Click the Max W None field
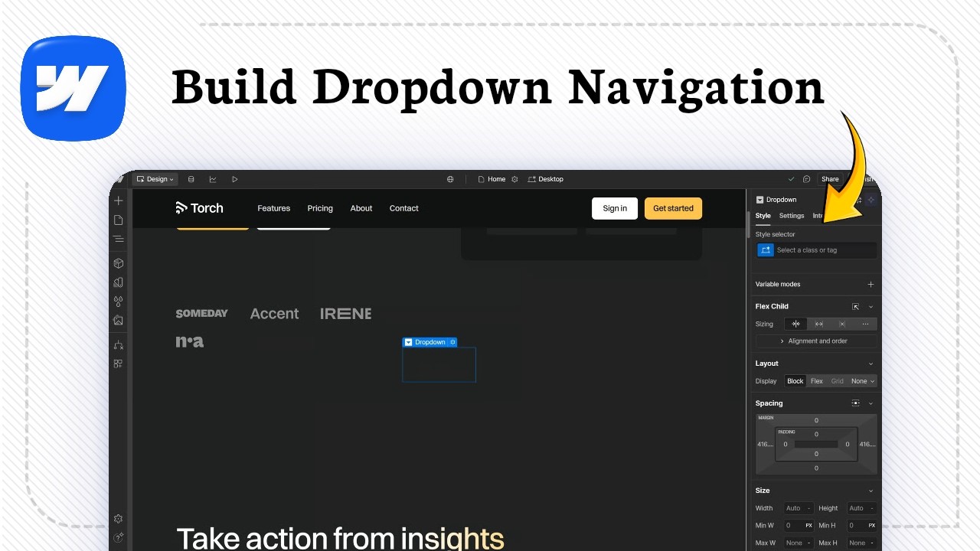This screenshot has height=551, width=980. click(x=799, y=543)
